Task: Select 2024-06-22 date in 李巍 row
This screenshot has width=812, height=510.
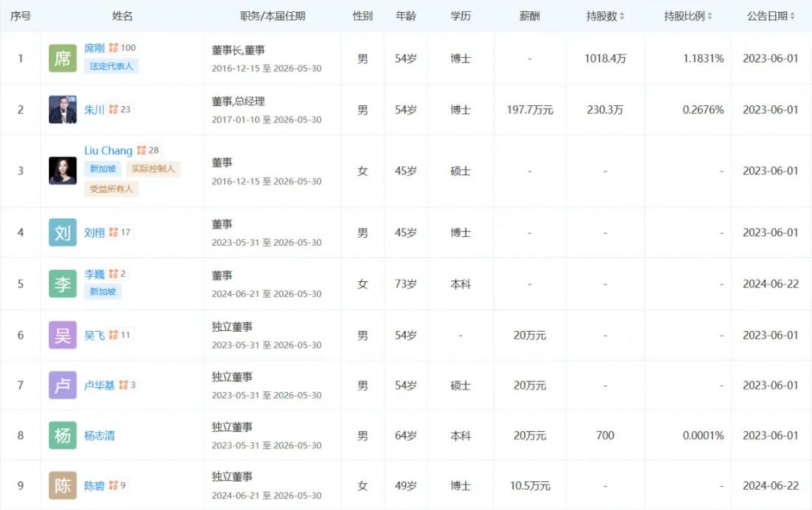Action: 771,284
